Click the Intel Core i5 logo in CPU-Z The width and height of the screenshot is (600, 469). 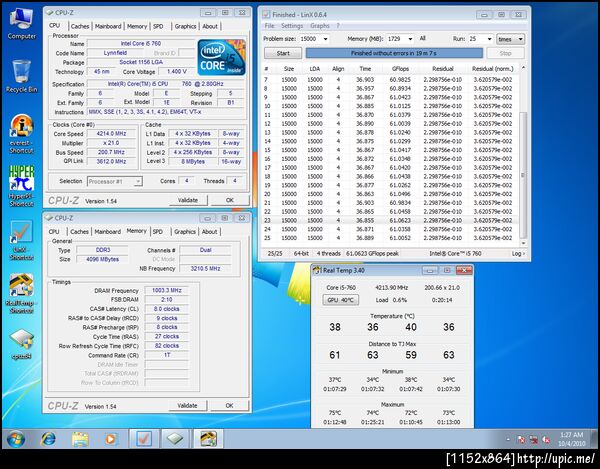pyautogui.click(x=221, y=57)
